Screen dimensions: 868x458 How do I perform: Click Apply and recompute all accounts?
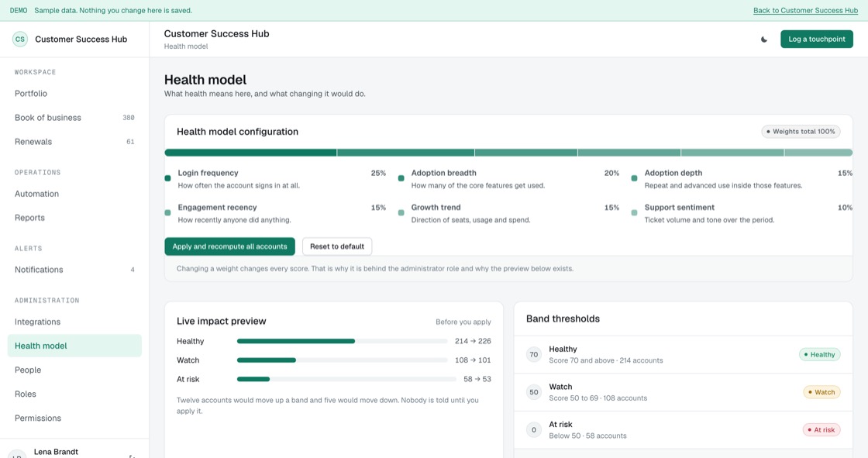pos(229,246)
